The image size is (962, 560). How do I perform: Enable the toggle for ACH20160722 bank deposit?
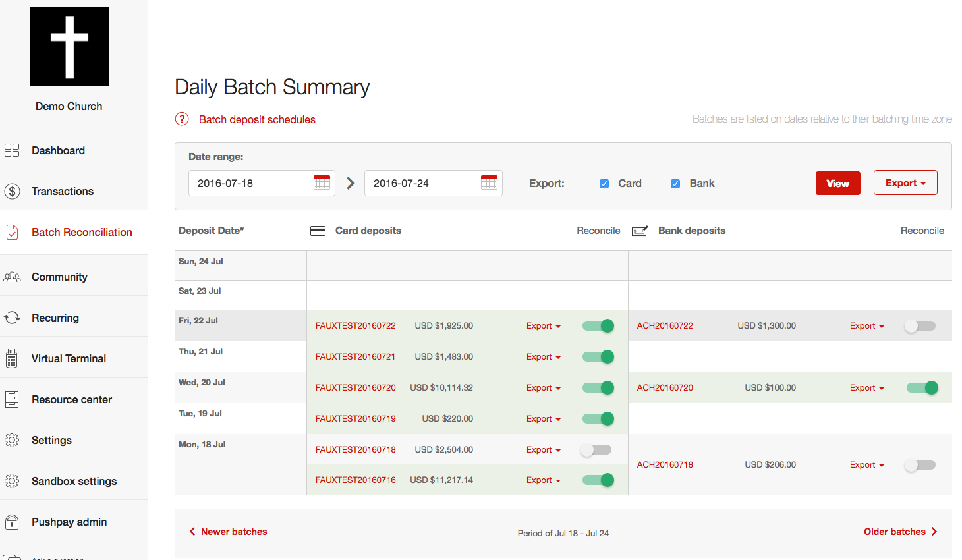click(x=920, y=325)
